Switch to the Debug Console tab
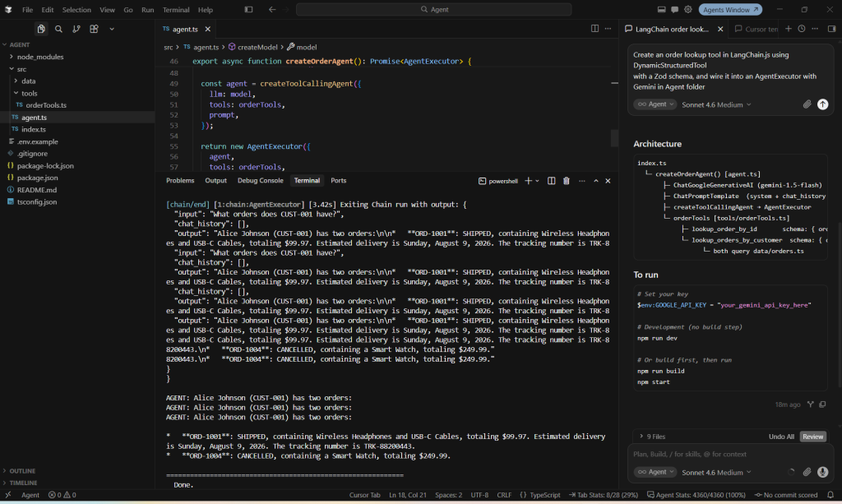Screen dimensions: 842x504 click(x=260, y=180)
